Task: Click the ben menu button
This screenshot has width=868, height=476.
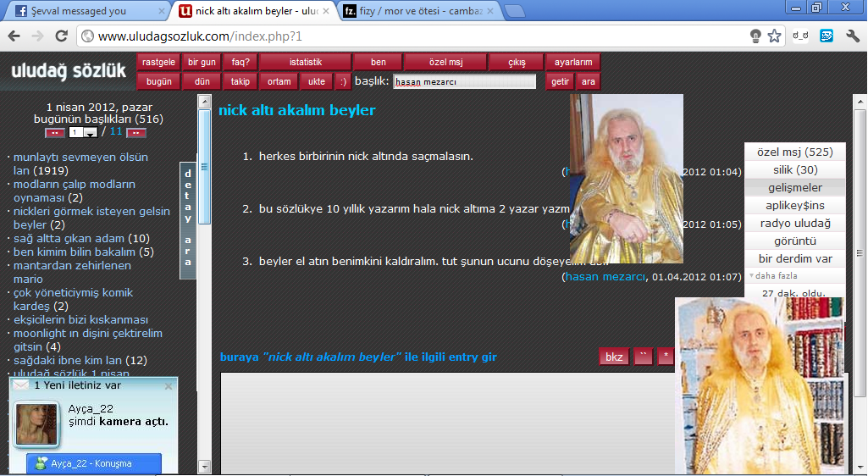Action: point(378,62)
